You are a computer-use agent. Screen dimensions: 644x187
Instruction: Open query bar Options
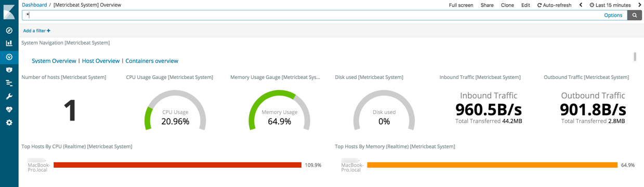[613, 15]
